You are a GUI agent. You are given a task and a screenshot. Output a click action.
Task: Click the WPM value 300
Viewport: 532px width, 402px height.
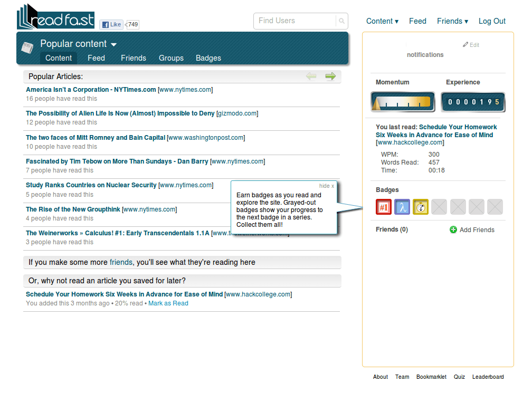tap(434, 155)
